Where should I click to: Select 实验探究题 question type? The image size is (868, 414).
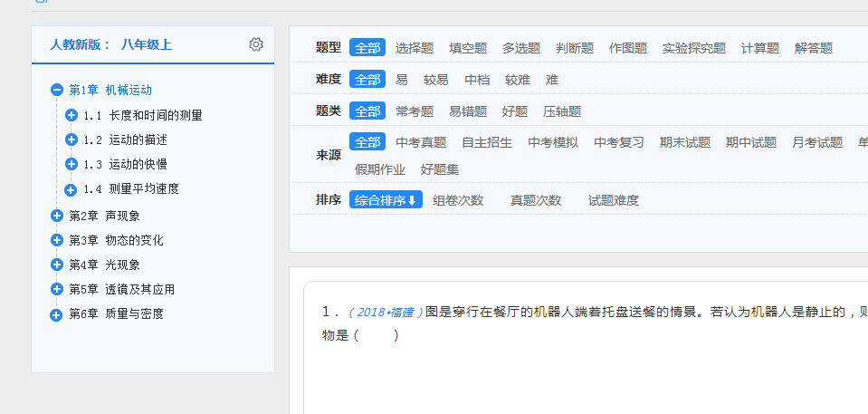[694, 48]
